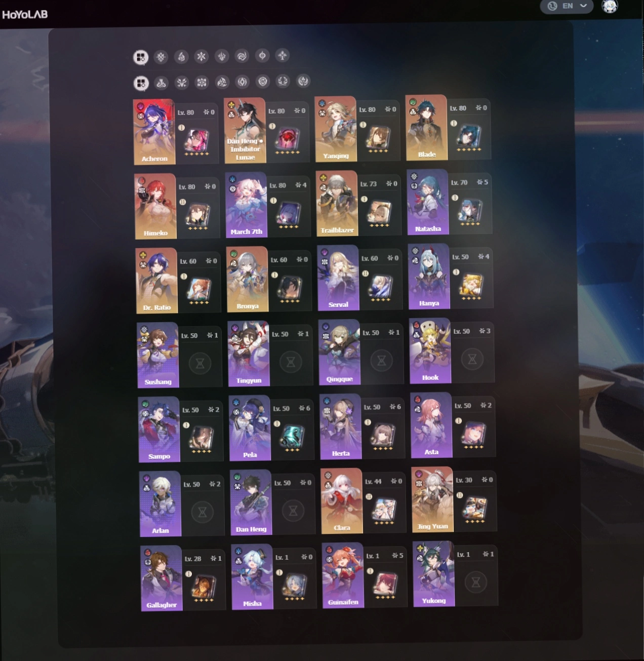Click Hook's empty light cone slot

click(x=472, y=359)
